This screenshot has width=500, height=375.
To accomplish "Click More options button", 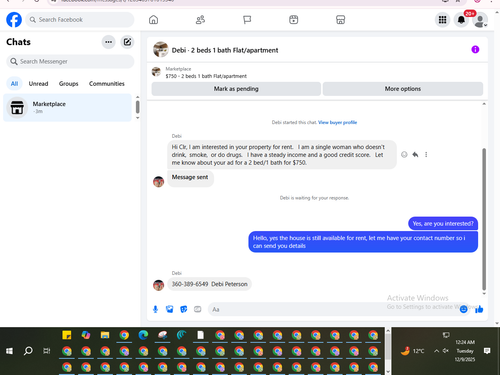I will coord(403,89).
